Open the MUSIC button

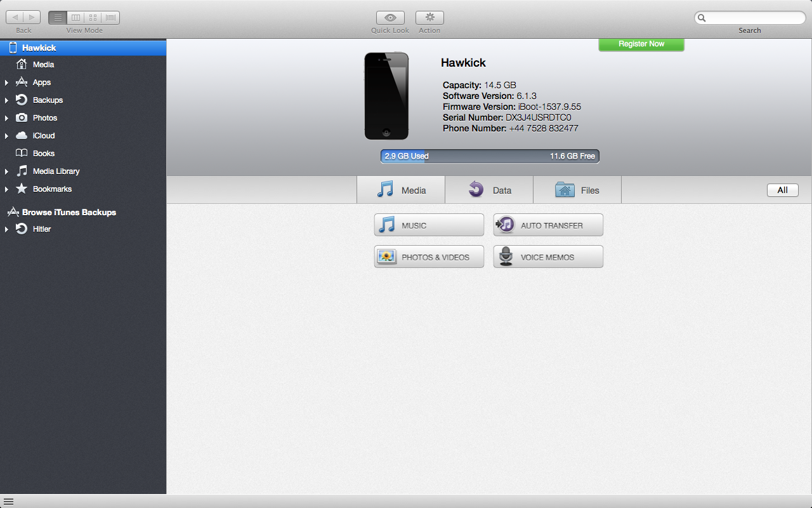coord(429,225)
